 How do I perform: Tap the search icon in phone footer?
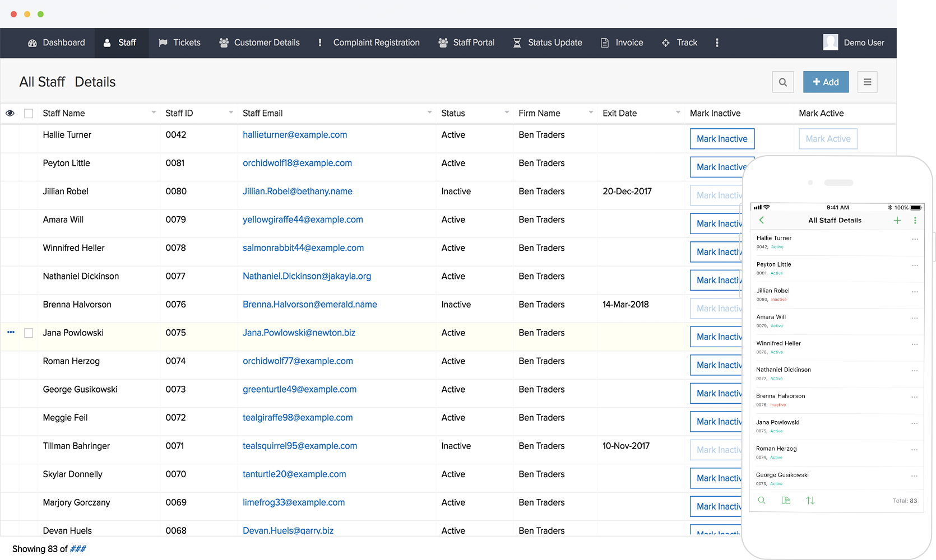(762, 500)
